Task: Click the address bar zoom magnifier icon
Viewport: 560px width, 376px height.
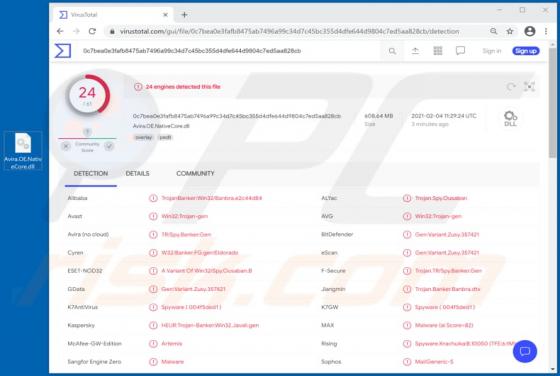Action: coord(494,31)
